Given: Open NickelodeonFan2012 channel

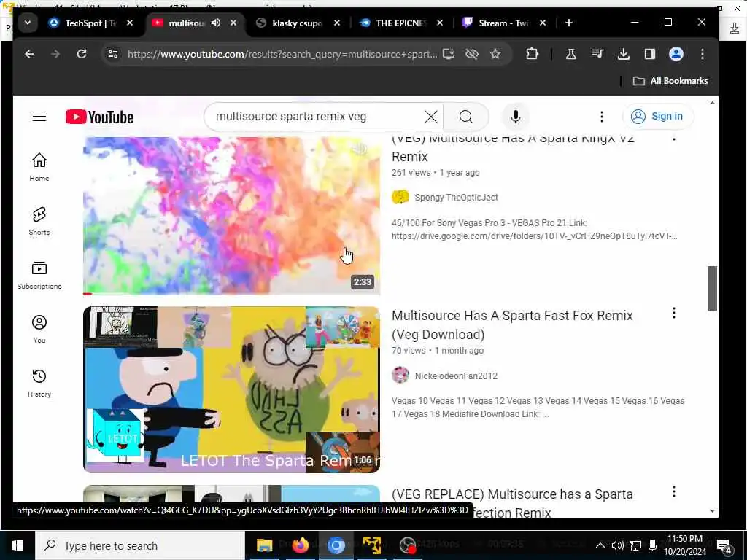Looking at the screenshot, I should click(x=456, y=376).
